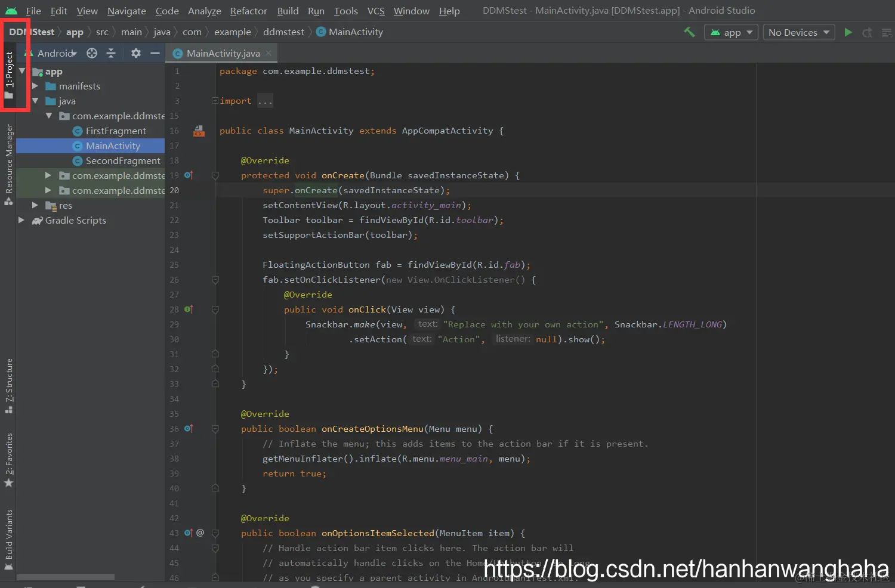The image size is (895, 588).
Task: Toggle fold marker at line 26 setOnClickListener
Action: coord(215,280)
